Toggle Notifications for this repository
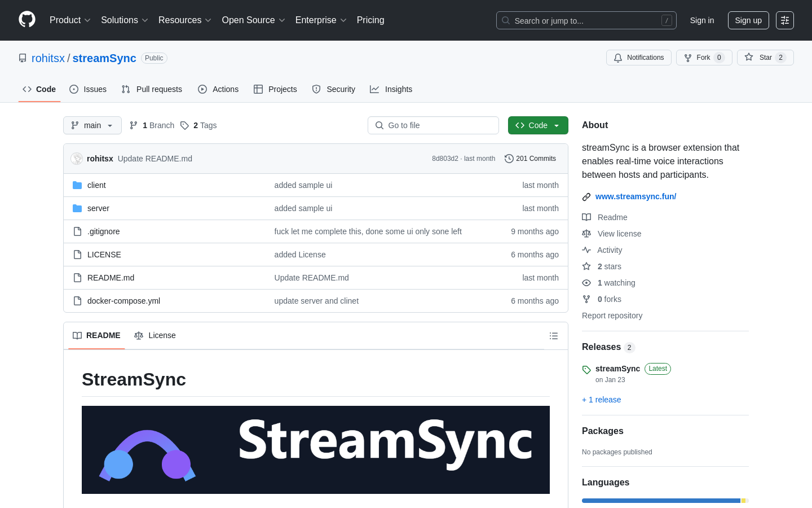The height and width of the screenshot is (508, 812). 639,58
